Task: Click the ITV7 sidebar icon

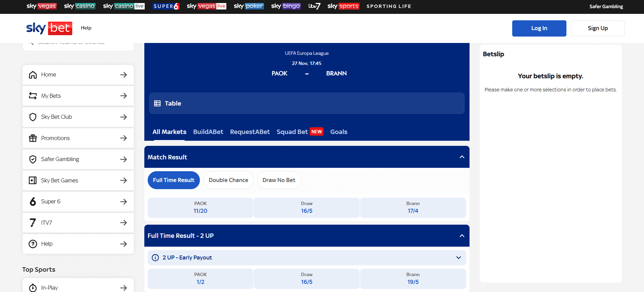Action: coord(33,223)
